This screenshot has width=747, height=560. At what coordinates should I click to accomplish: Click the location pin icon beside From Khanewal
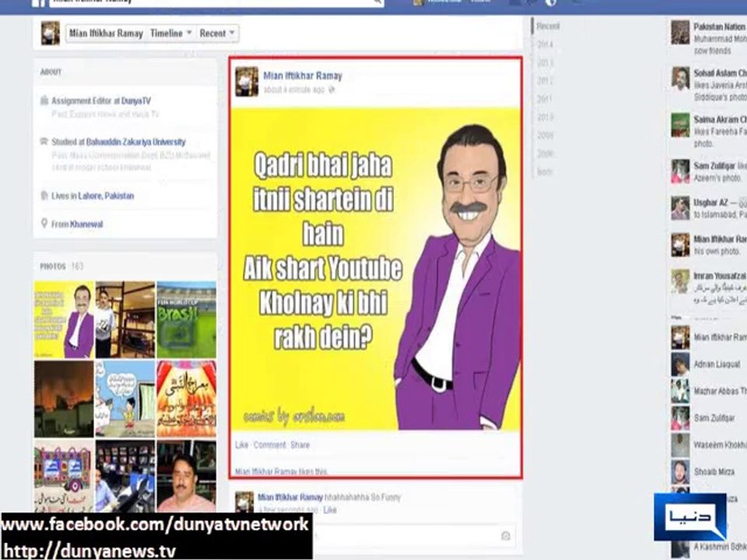(x=44, y=223)
